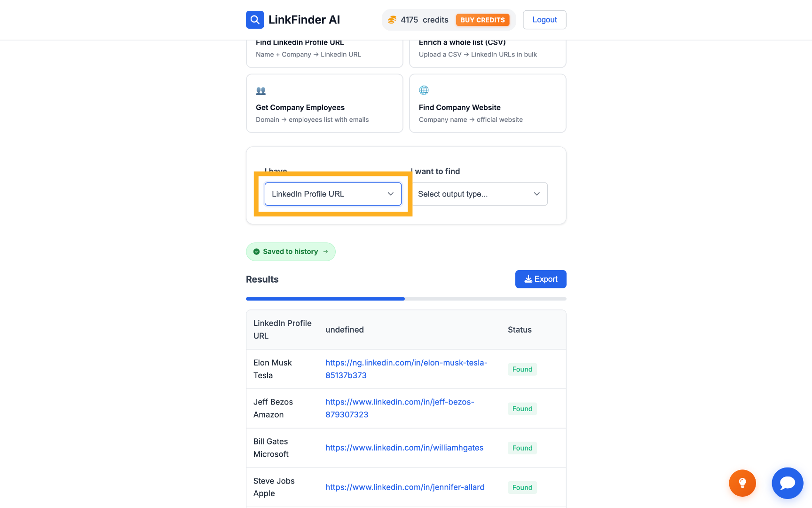Click the Results heading

coord(262,279)
